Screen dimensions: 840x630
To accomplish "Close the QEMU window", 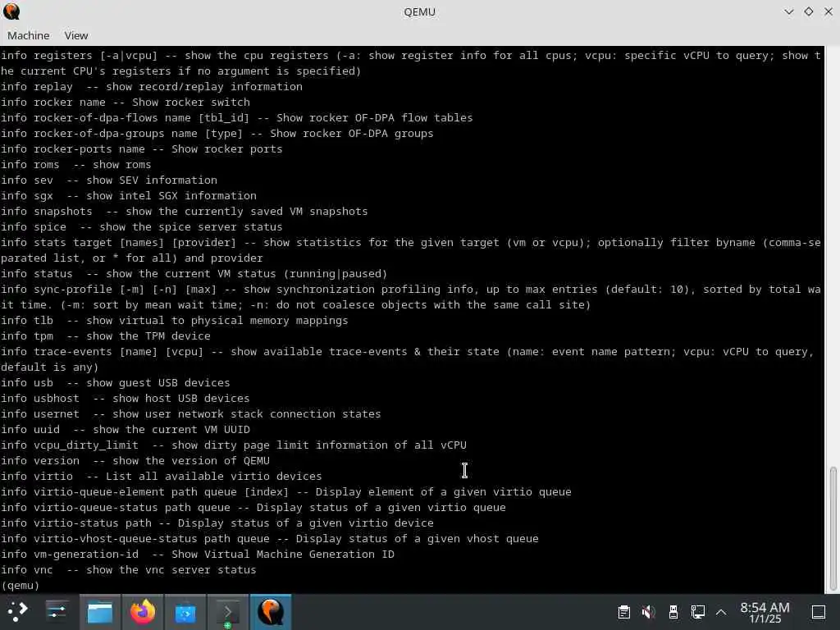I will click(x=829, y=11).
